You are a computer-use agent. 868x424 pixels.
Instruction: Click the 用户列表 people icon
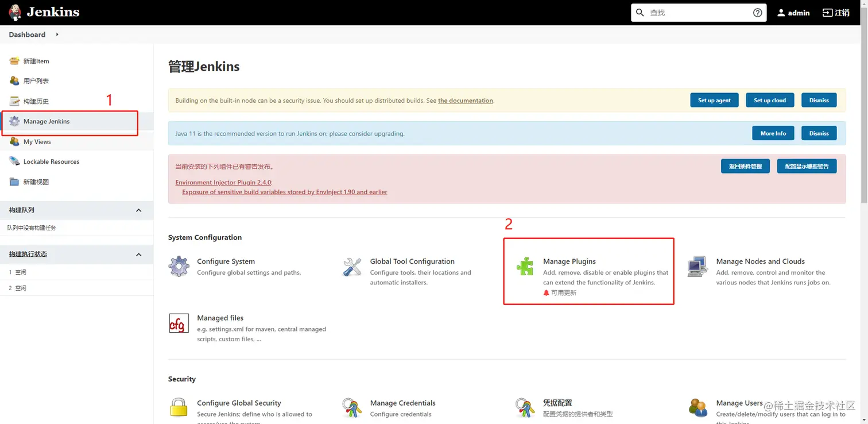[x=14, y=81]
